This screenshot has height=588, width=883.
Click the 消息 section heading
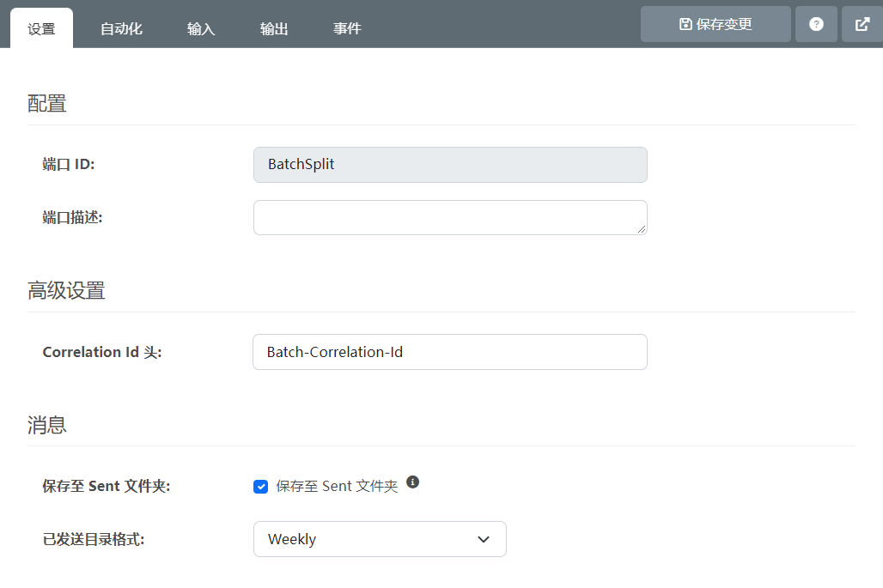(46, 425)
